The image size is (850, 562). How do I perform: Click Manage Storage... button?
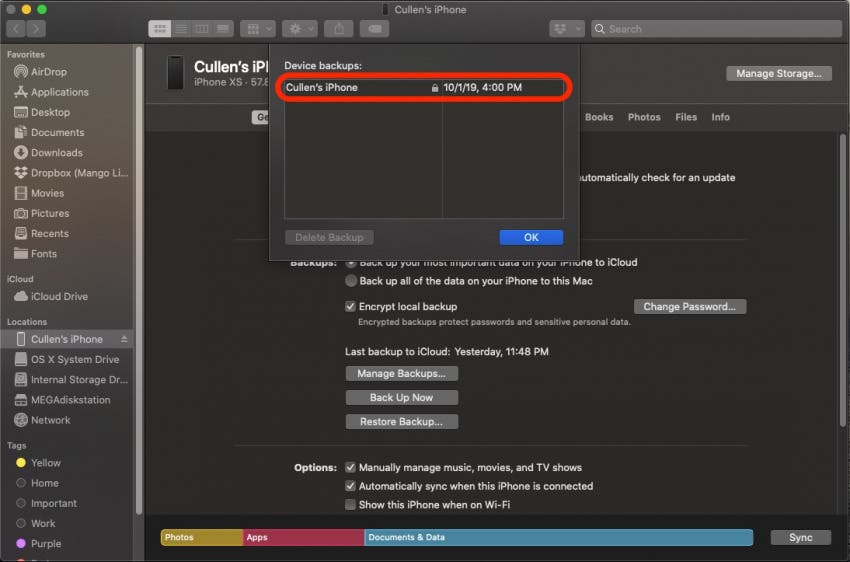pos(778,74)
